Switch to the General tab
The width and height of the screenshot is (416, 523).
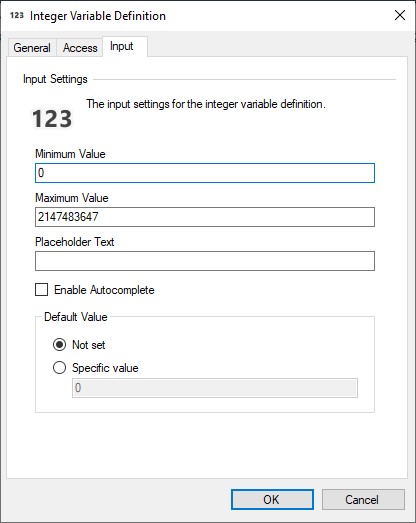32,48
